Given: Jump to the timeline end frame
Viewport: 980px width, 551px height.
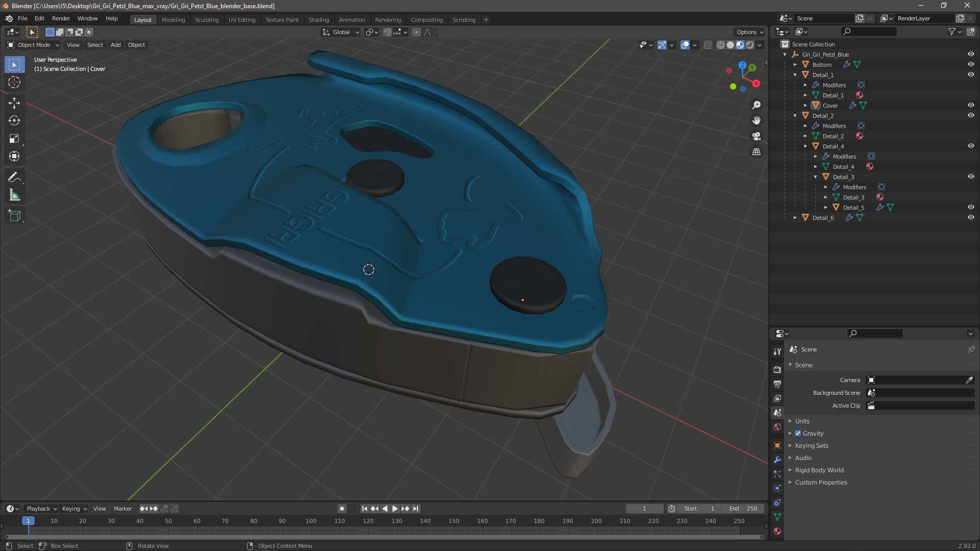Looking at the screenshot, I should tap(416, 509).
